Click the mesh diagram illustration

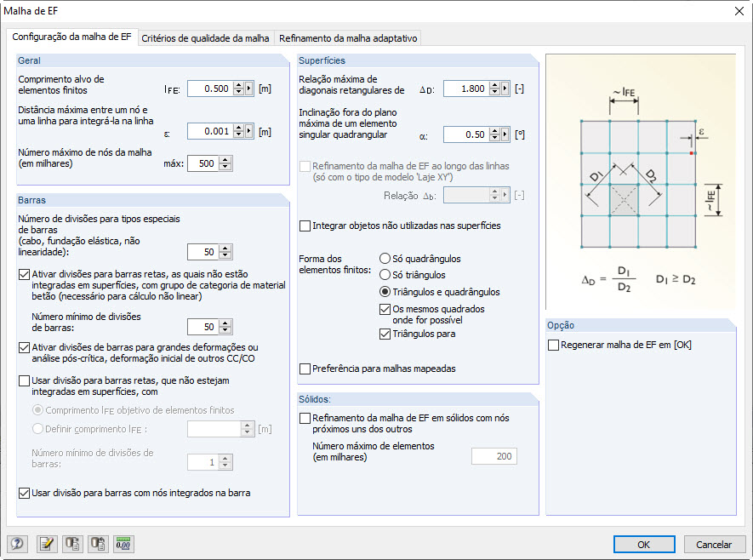(641, 181)
